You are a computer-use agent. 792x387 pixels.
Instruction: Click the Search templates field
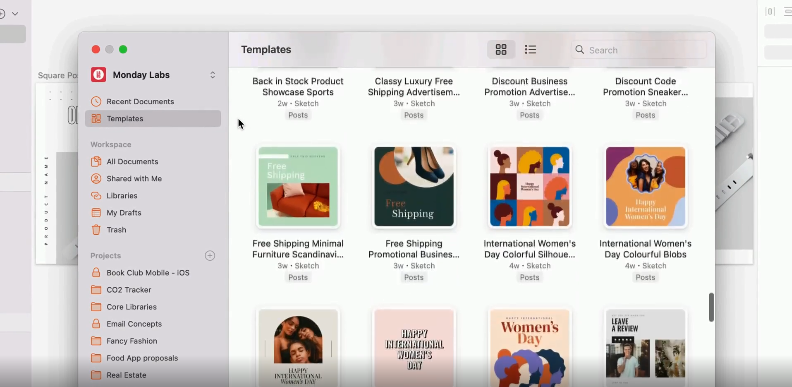639,50
